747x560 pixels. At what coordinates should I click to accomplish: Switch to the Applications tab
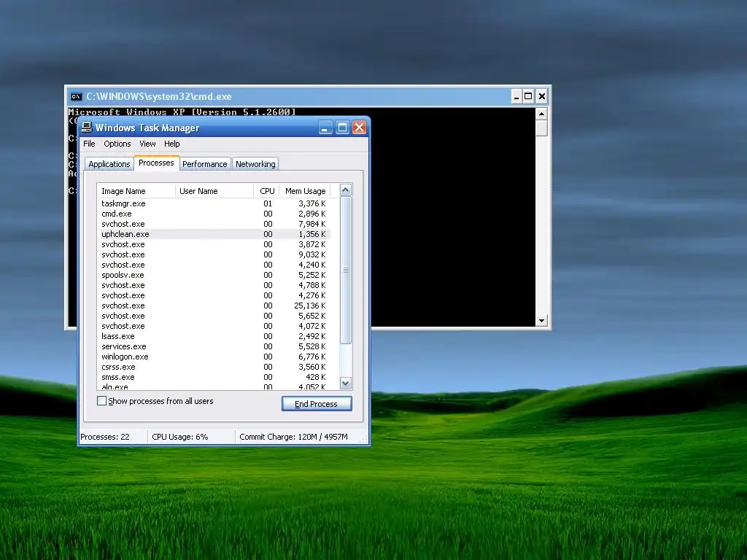(x=109, y=164)
